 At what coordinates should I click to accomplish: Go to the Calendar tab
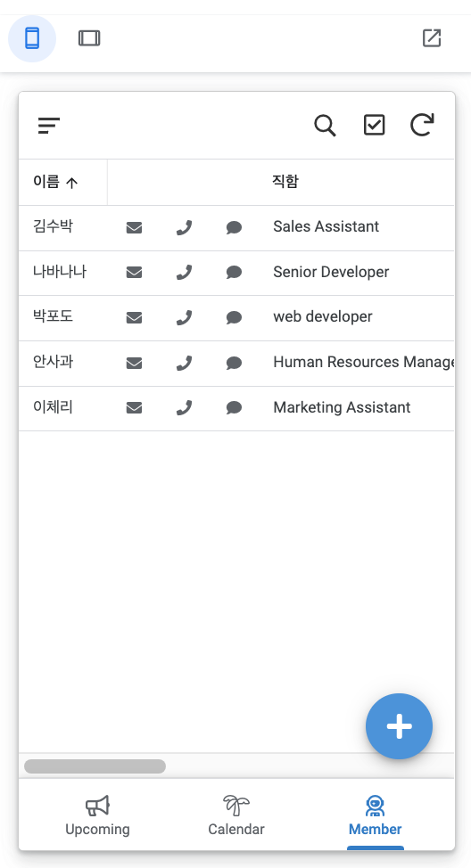[236, 816]
